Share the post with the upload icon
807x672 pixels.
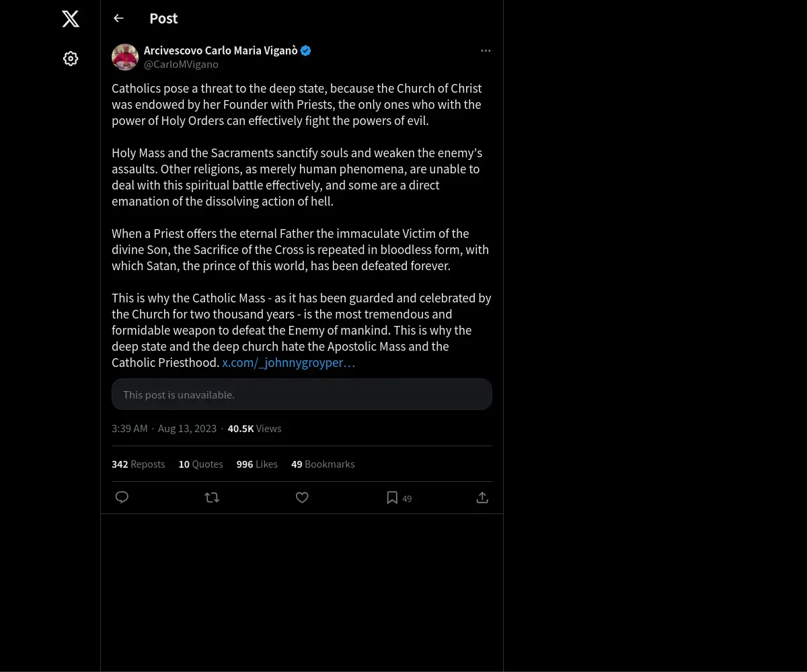(482, 497)
